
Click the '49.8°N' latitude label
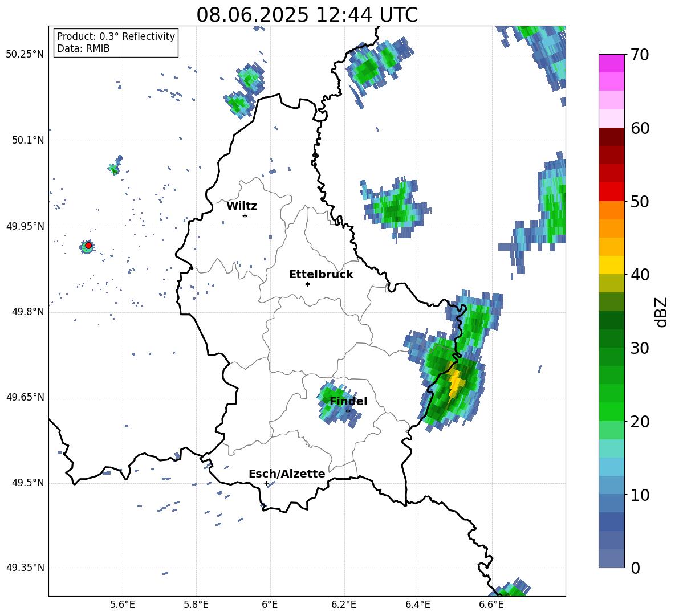coord(28,312)
